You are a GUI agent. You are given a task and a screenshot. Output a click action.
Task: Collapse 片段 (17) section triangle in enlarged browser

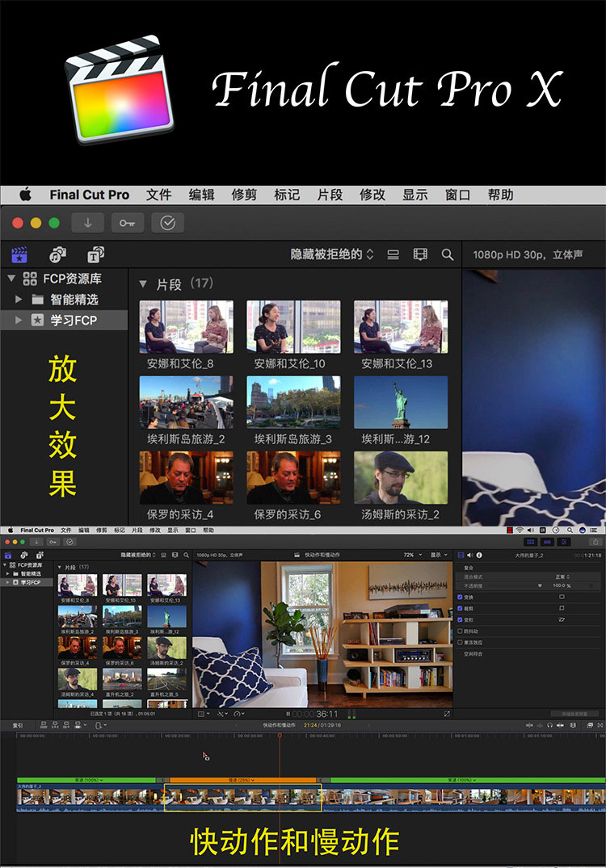click(143, 284)
